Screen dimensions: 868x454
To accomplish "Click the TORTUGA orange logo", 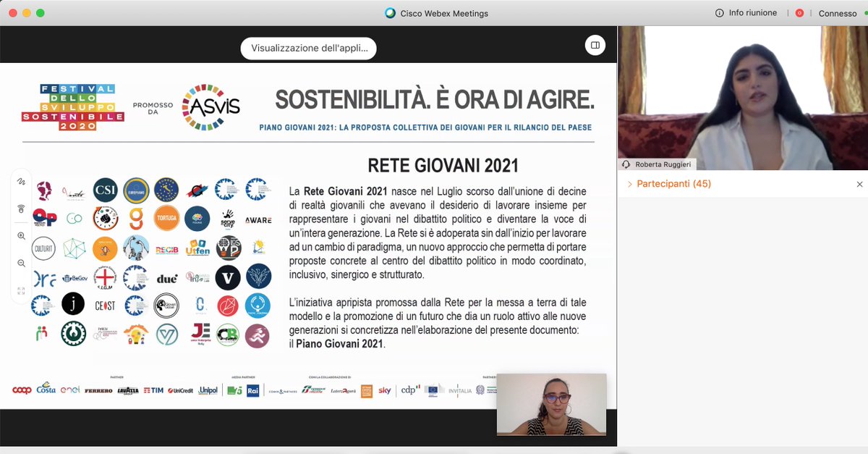I will (x=167, y=219).
